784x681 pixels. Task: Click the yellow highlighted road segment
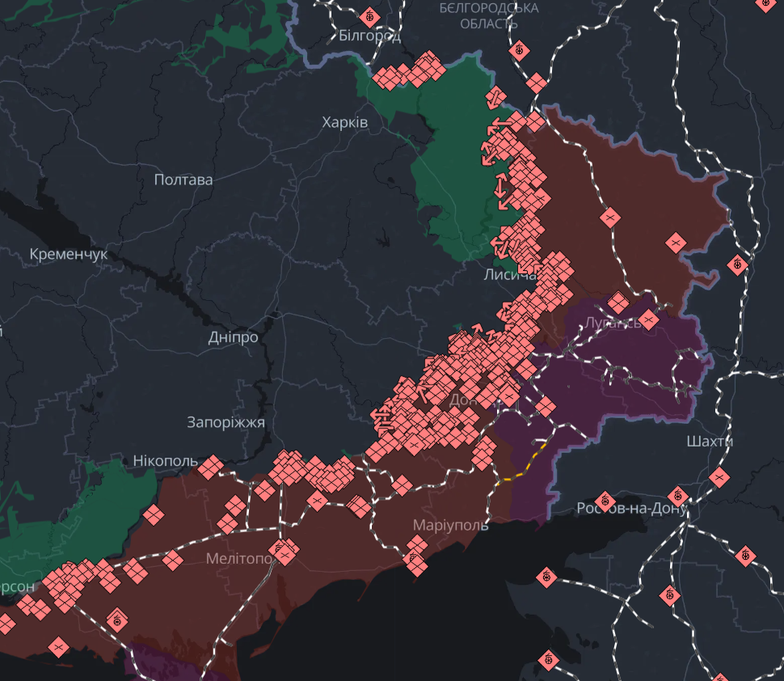[527, 463]
